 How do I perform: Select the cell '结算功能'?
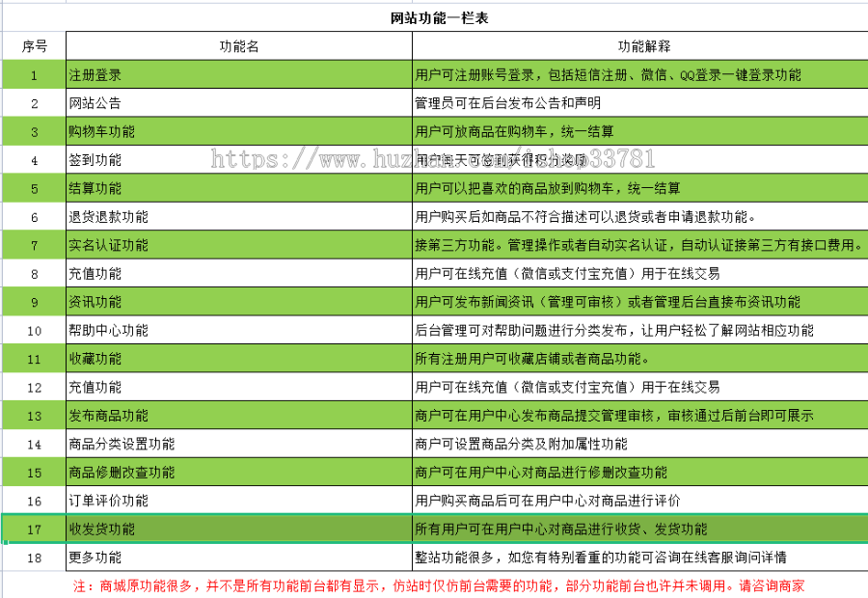[239, 188]
